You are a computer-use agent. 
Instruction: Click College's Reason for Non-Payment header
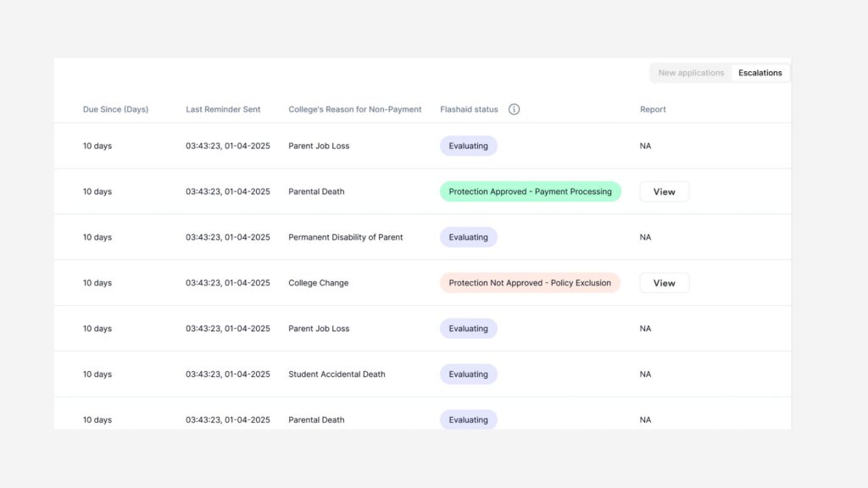click(354, 109)
